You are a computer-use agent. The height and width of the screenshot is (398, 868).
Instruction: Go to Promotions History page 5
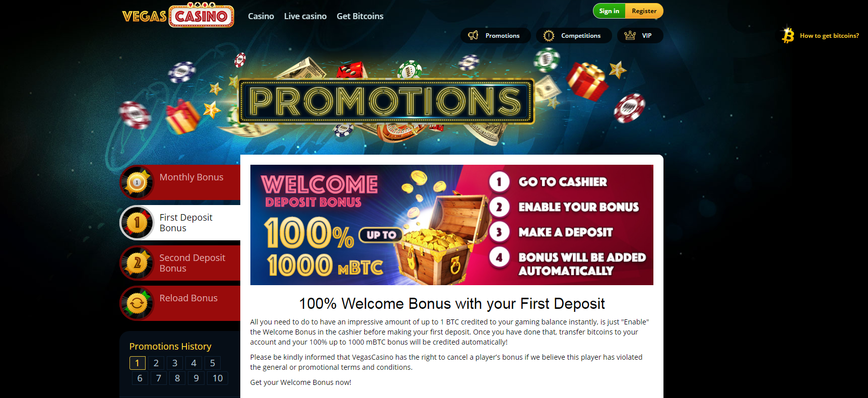213,363
